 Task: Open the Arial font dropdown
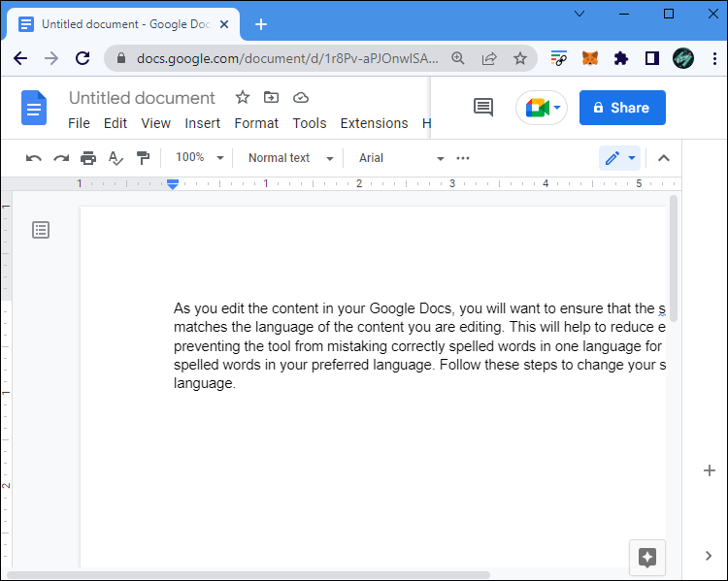401,158
